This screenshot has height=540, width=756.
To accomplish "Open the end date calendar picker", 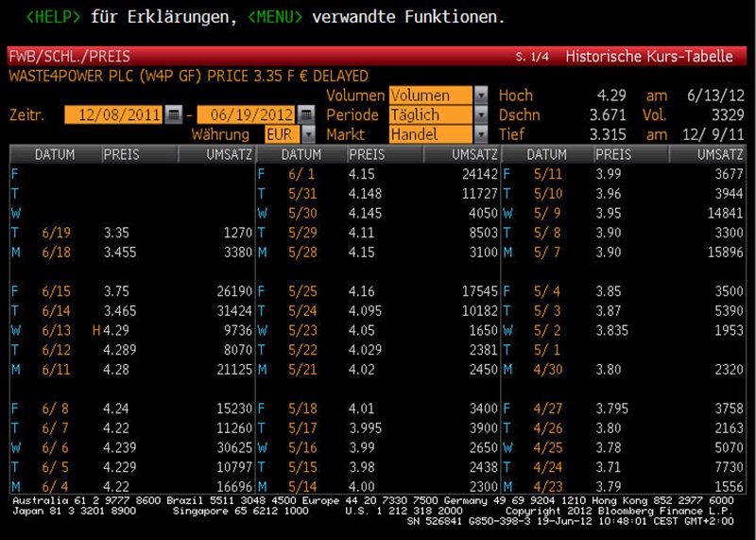I will 301,115.
